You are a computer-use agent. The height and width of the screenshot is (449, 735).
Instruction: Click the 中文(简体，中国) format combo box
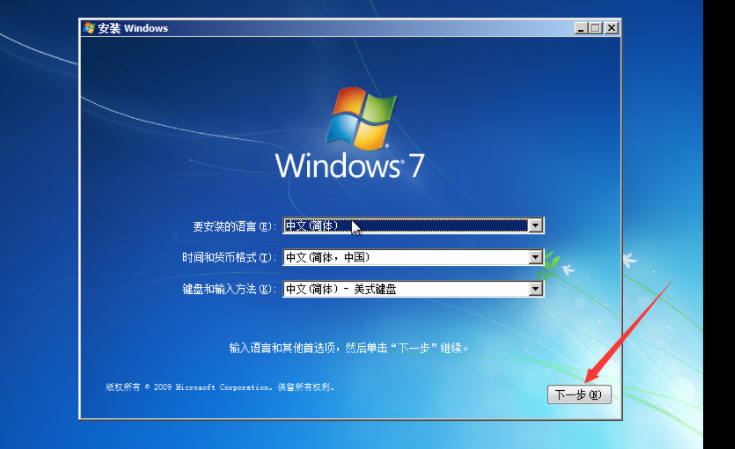[x=413, y=257]
